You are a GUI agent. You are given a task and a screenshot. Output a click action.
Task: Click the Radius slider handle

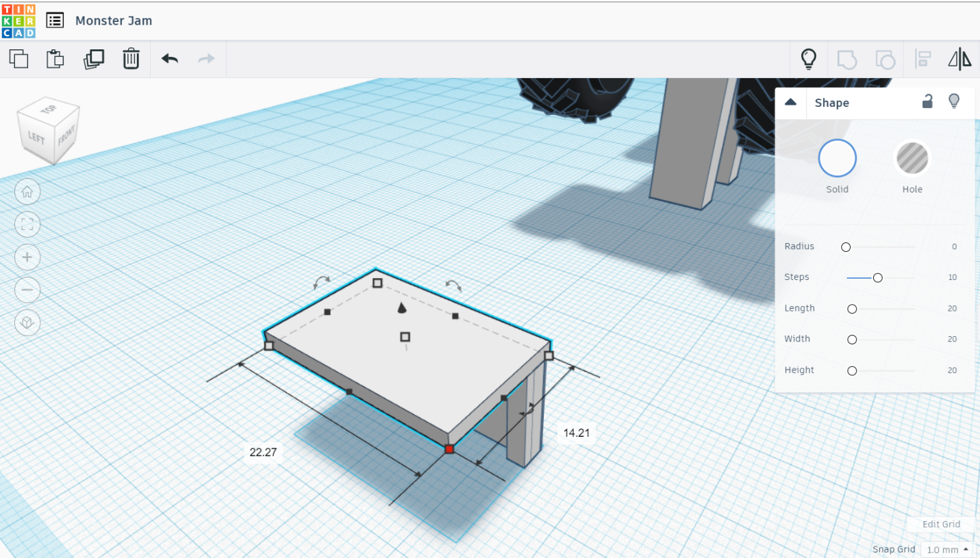click(x=846, y=246)
